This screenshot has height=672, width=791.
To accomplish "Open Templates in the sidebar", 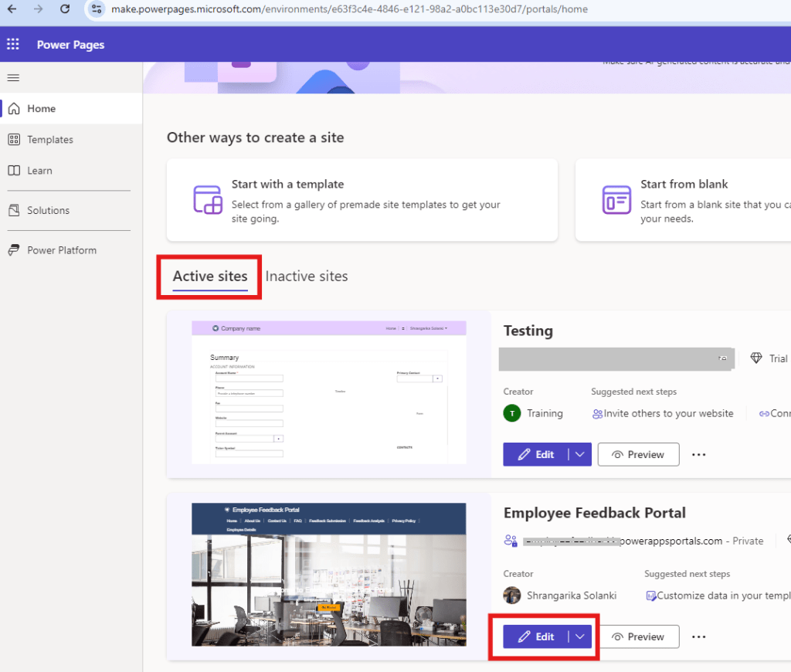I will coord(50,140).
